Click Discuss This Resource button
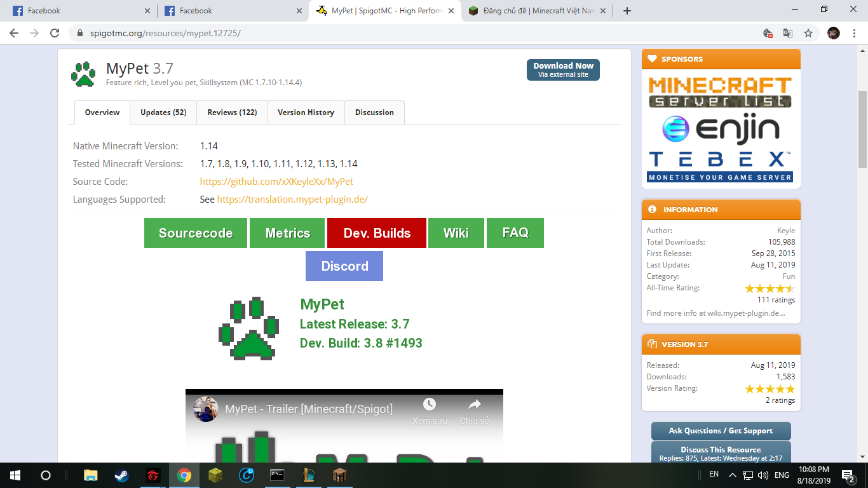This screenshot has width=868, height=488. [721, 453]
